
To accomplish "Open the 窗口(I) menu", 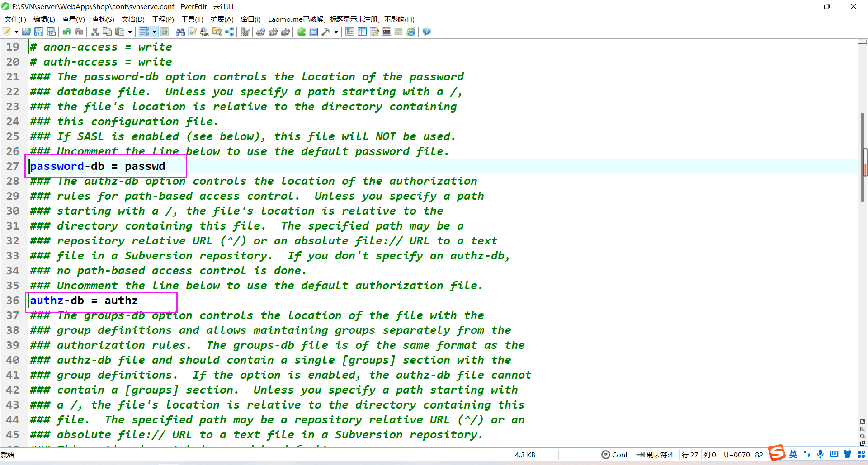I will point(251,19).
